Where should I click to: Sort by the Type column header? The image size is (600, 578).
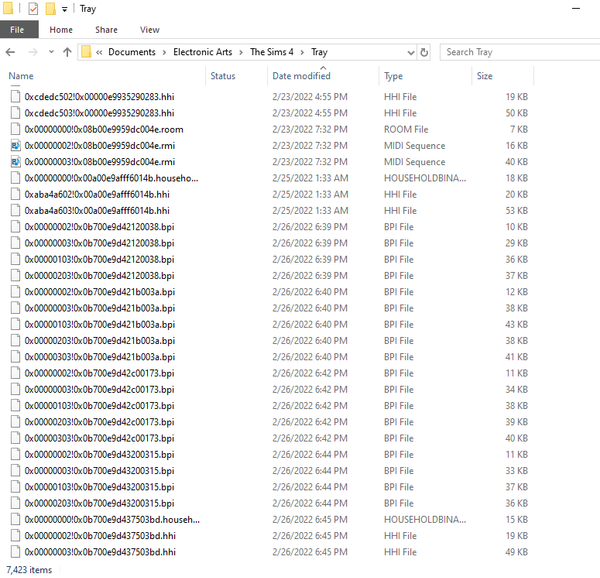point(393,76)
